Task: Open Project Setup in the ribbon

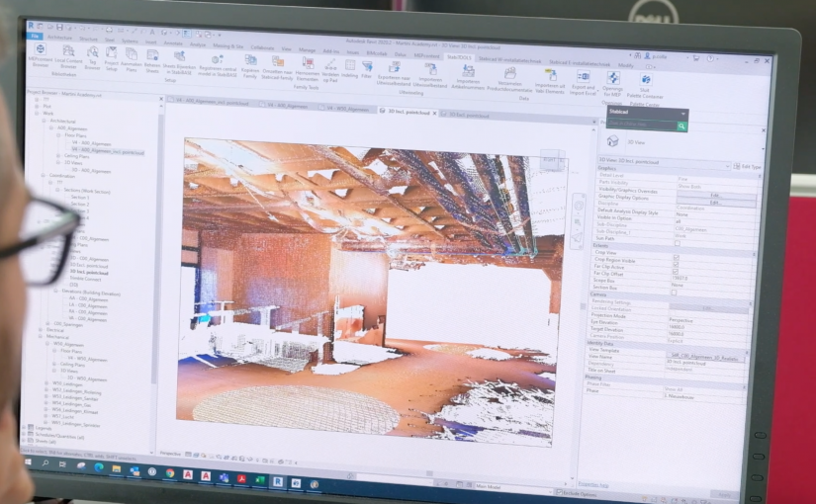Action: [112, 58]
